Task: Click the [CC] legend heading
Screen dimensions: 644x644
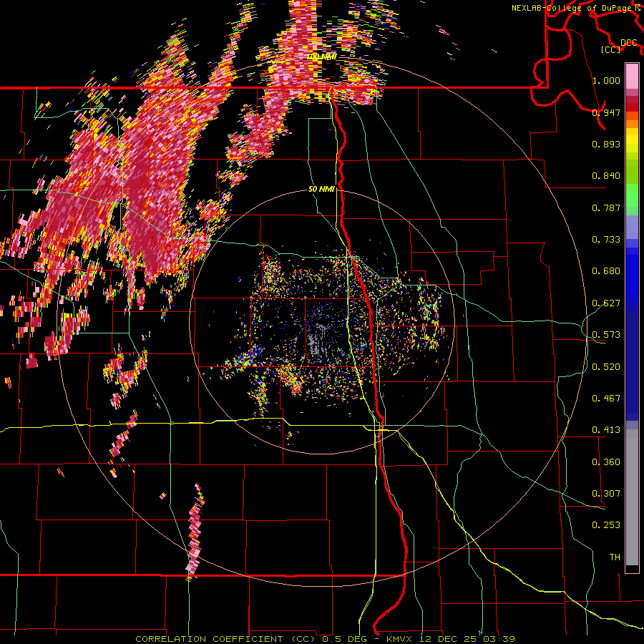Action: 611,49
